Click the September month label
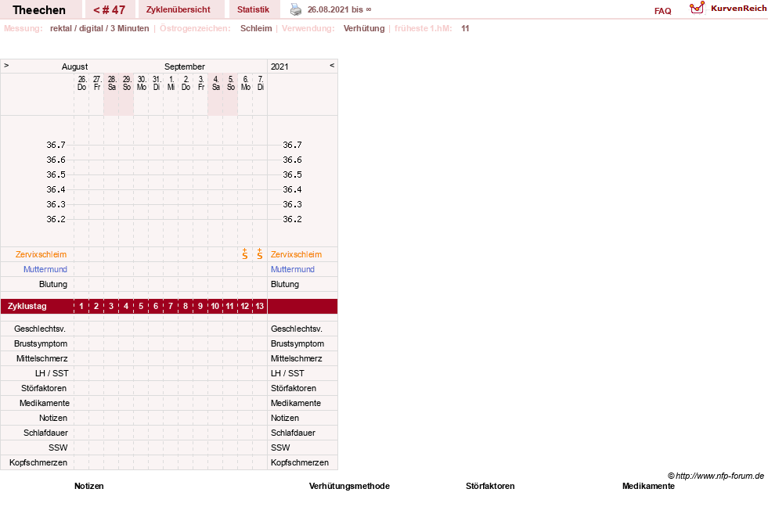 pos(185,66)
